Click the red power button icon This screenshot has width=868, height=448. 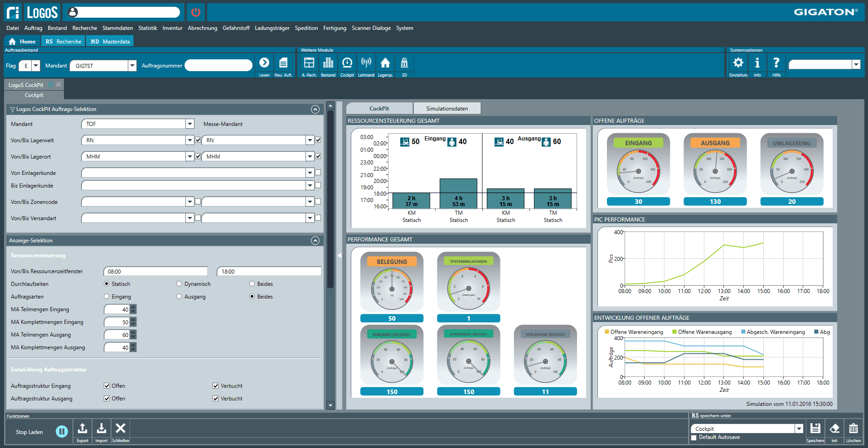[196, 12]
